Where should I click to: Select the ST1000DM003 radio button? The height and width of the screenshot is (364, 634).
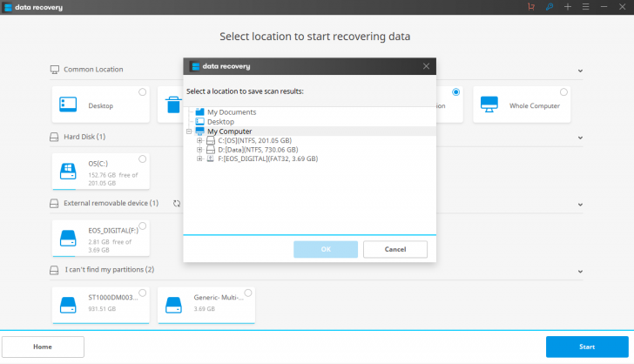(x=142, y=293)
